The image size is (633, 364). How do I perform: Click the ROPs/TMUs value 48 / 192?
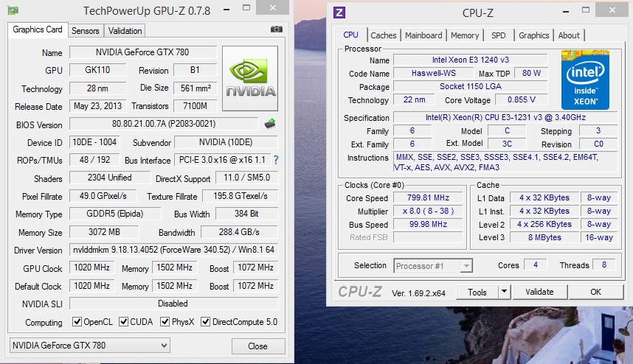[95, 160]
